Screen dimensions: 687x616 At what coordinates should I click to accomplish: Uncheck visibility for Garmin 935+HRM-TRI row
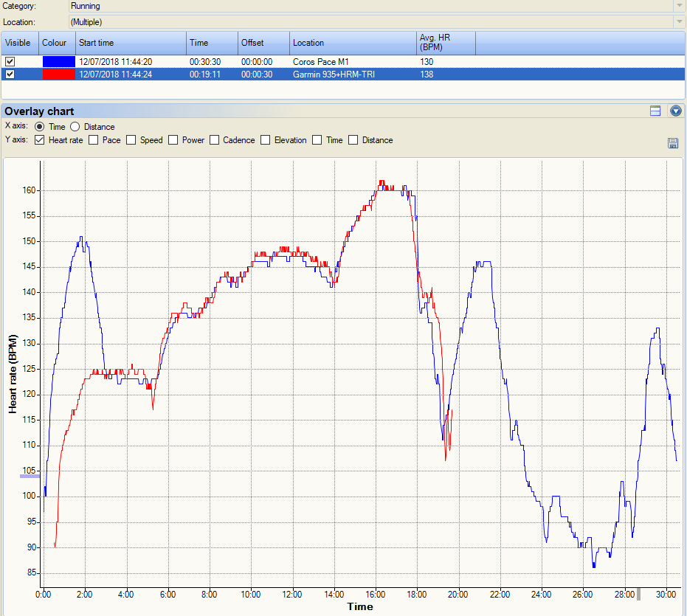pos(10,74)
